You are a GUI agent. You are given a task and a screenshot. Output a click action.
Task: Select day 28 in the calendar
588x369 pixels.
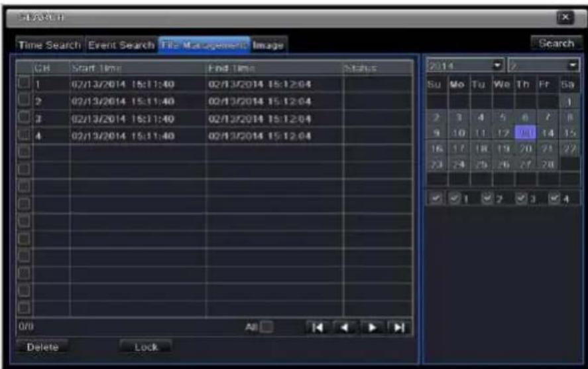click(x=548, y=165)
